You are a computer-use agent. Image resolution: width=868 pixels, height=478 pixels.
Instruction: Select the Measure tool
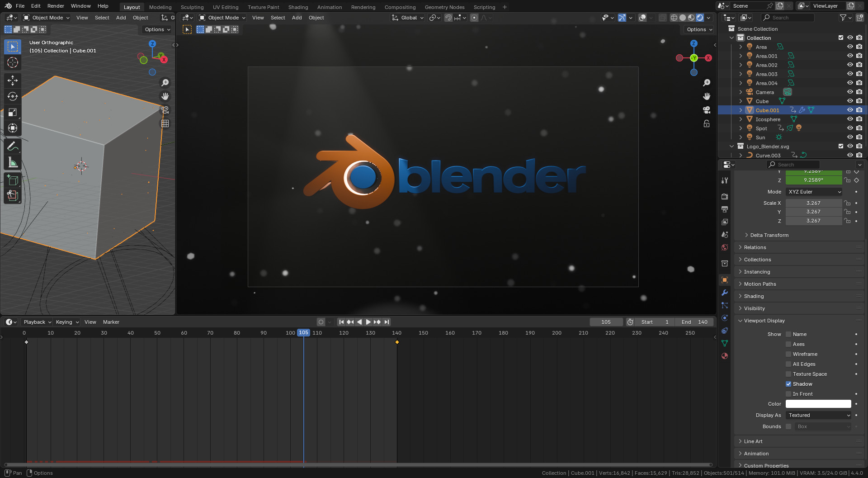pos(13,162)
